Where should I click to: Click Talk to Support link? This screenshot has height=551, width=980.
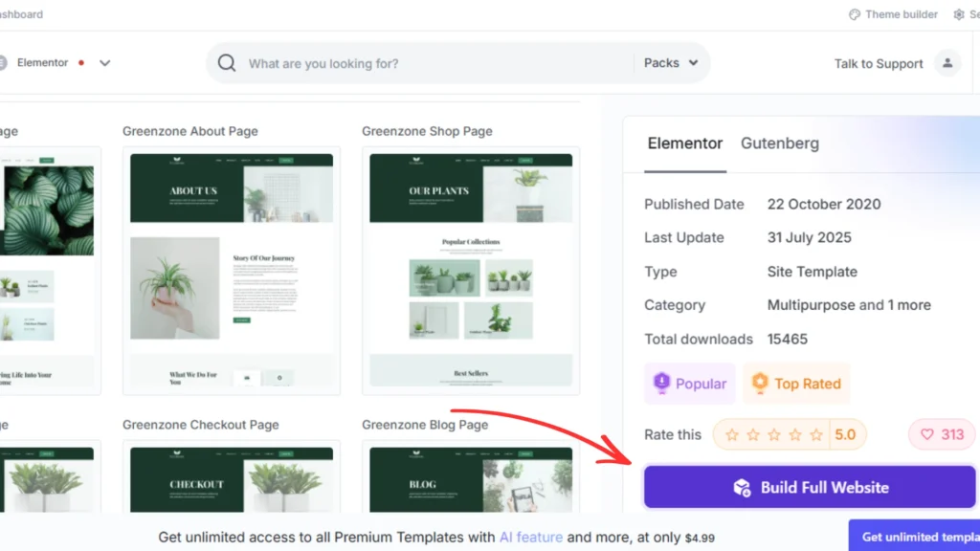coord(879,64)
